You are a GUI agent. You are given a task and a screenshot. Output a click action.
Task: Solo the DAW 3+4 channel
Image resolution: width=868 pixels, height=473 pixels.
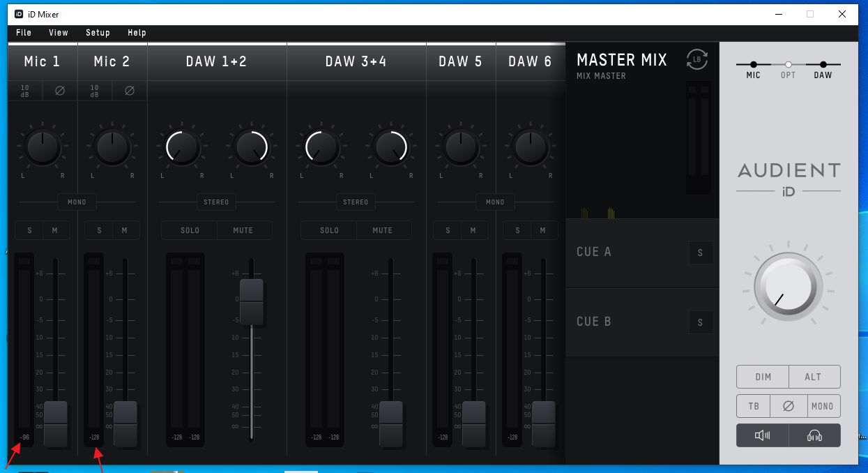pyautogui.click(x=329, y=230)
